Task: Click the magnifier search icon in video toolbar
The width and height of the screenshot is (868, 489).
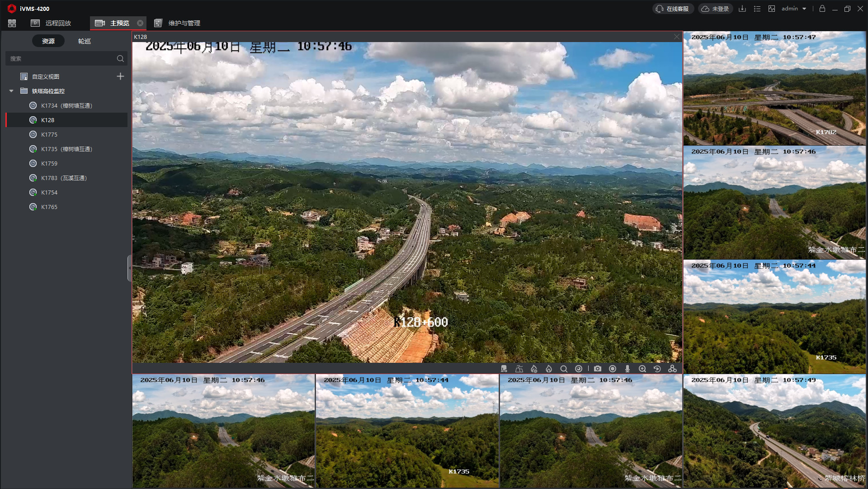Action: click(x=564, y=369)
